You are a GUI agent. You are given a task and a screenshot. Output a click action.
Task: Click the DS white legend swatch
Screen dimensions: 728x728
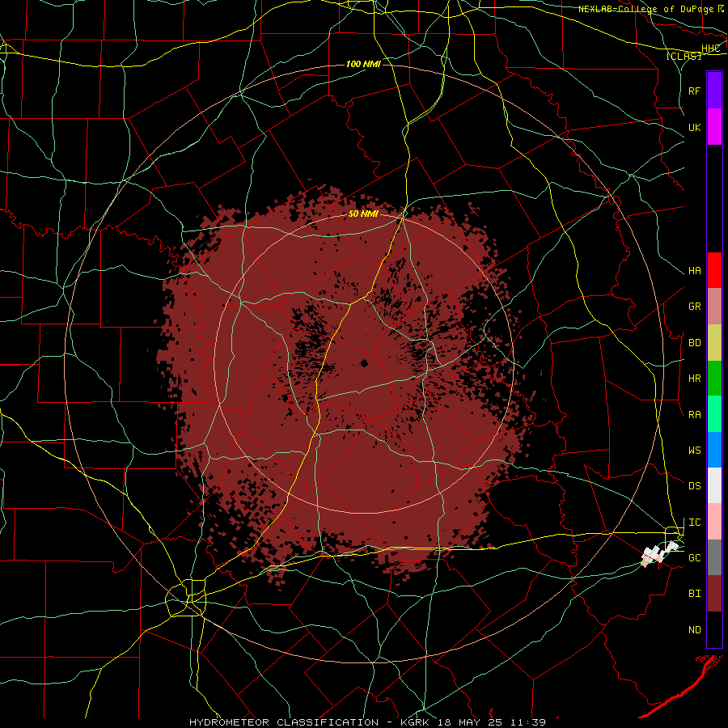pyautogui.click(x=714, y=485)
